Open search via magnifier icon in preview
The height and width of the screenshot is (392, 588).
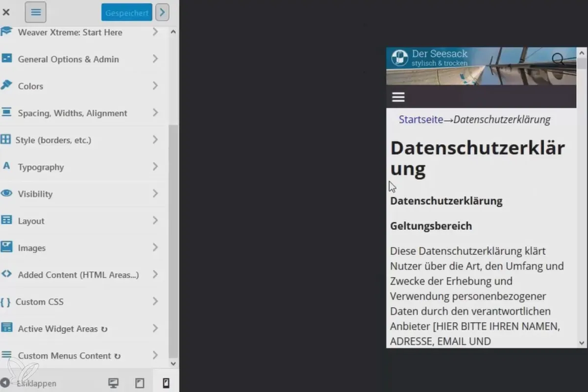(x=558, y=59)
